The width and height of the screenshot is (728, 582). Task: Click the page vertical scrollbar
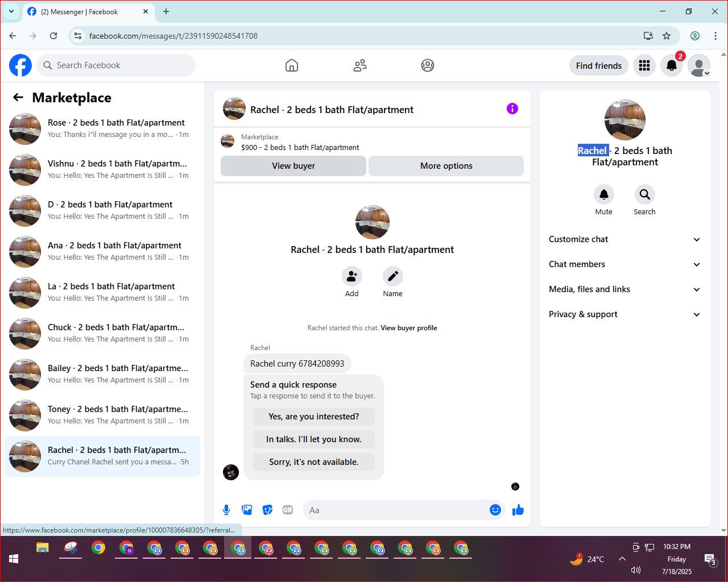(x=723, y=293)
